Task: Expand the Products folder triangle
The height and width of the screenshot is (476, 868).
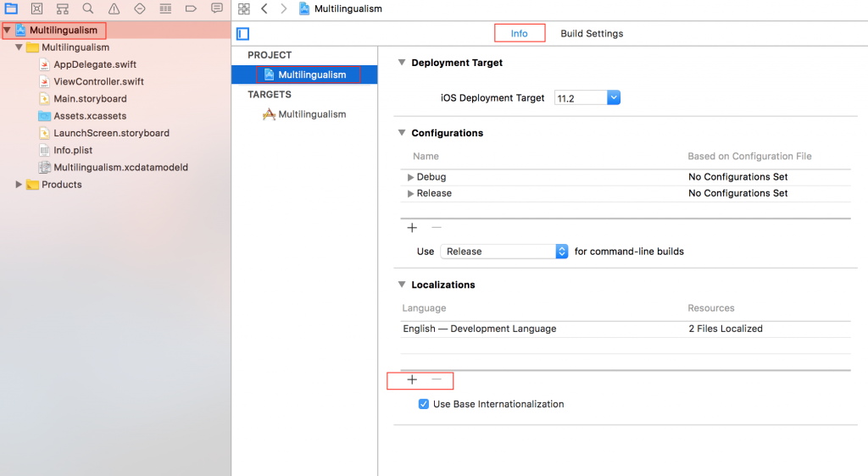Action: pos(19,184)
